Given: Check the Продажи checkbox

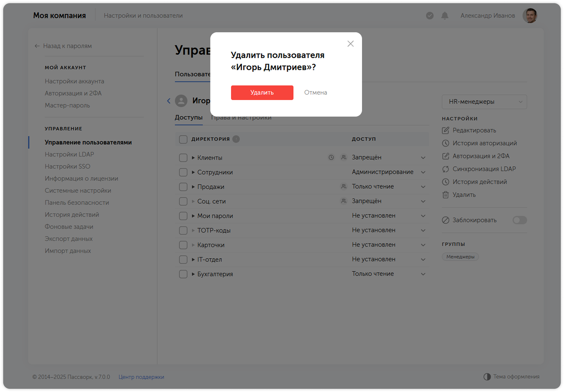Looking at the screenshot, I should click(183, 187).
